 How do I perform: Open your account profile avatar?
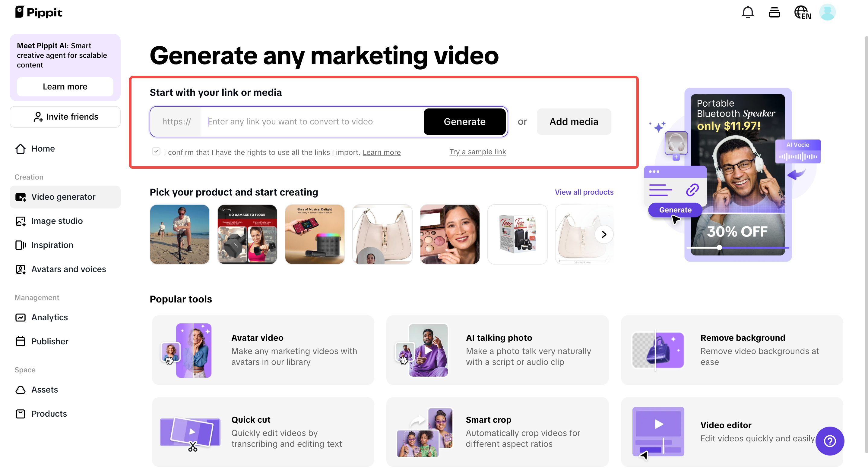coord(828,12)
